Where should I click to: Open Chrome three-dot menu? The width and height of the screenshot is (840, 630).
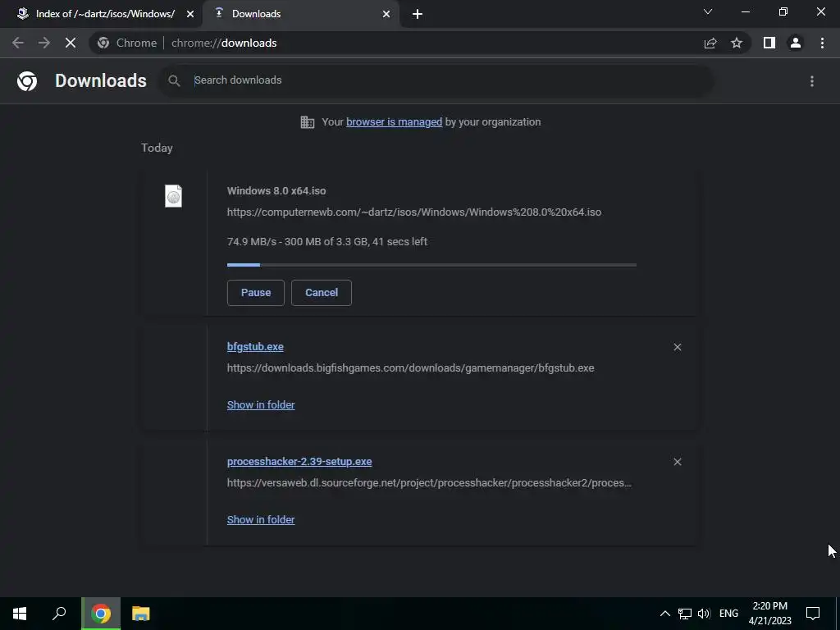pos(822,43)
